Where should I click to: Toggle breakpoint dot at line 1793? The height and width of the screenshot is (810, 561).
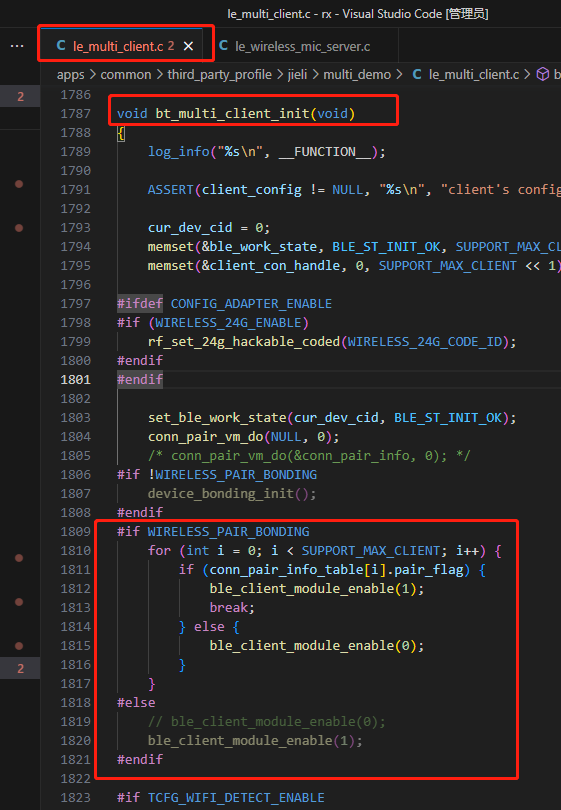[x=19, y=228]
